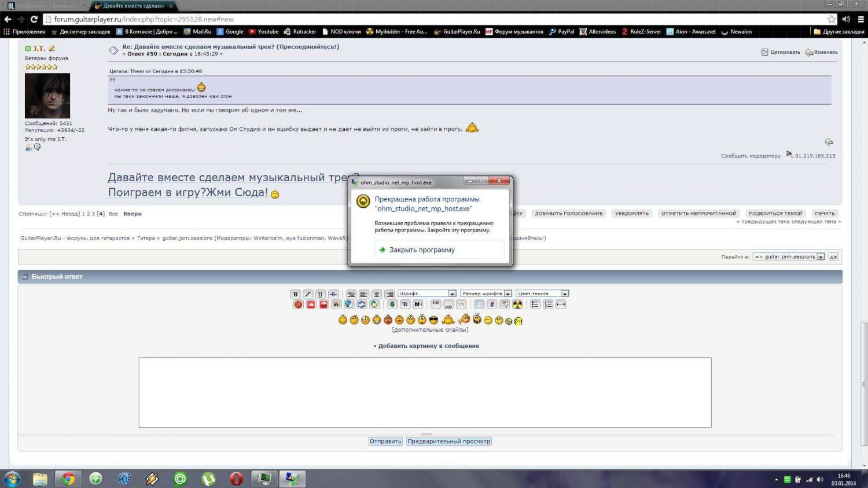Click inside the quick reply message text area
This screenshot has height=488, width=868.
click(x=425, y=392)
